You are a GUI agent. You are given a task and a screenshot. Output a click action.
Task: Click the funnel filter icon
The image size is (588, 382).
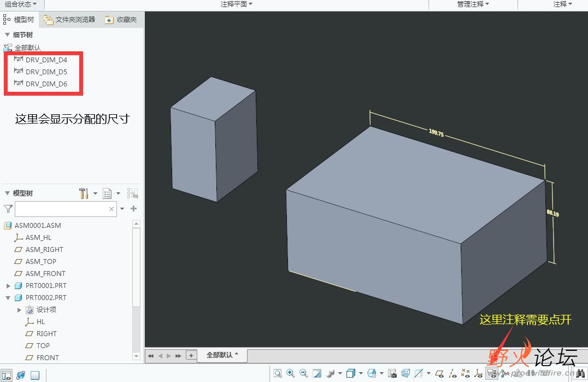click(8, 209)
